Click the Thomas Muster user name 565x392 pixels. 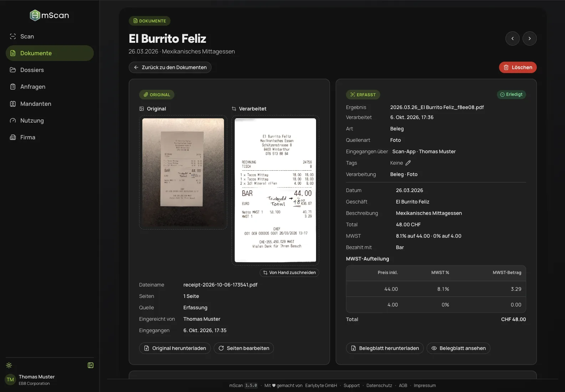tap(37, 377)
